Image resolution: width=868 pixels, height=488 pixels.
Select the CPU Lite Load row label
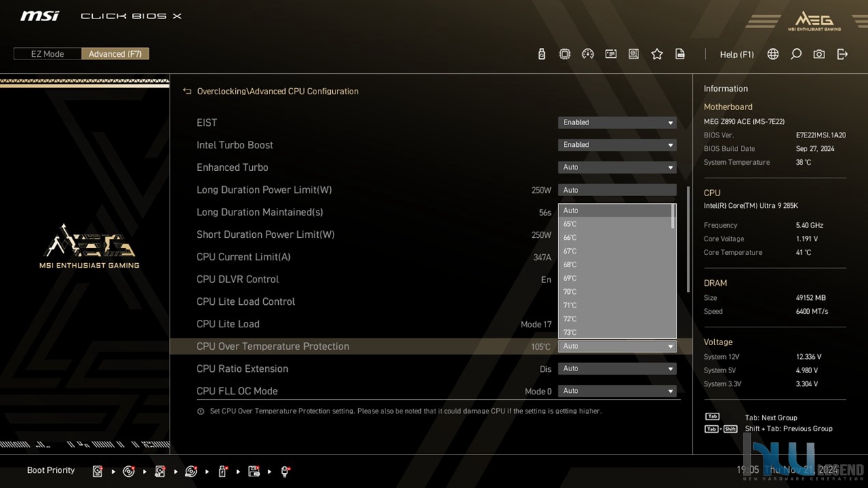[228, 324]
